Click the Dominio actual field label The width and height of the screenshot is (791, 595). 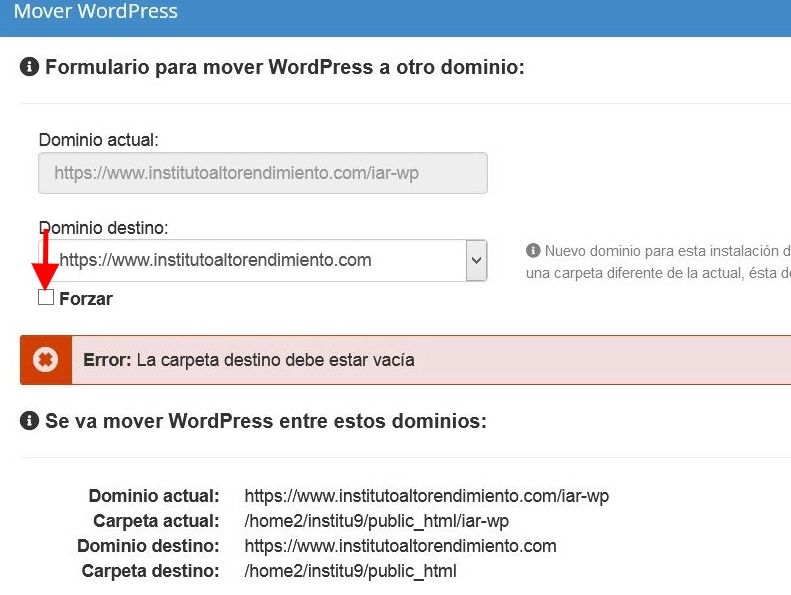click(x=99, y=140)
